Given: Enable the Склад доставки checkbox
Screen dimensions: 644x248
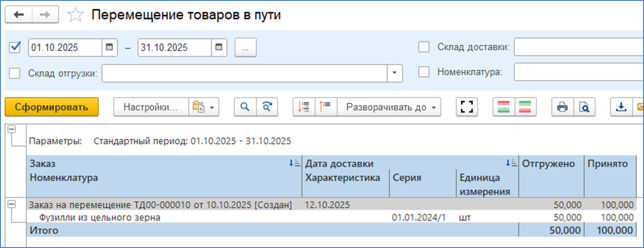Looking at the screenshot, I should coord(424,47).
